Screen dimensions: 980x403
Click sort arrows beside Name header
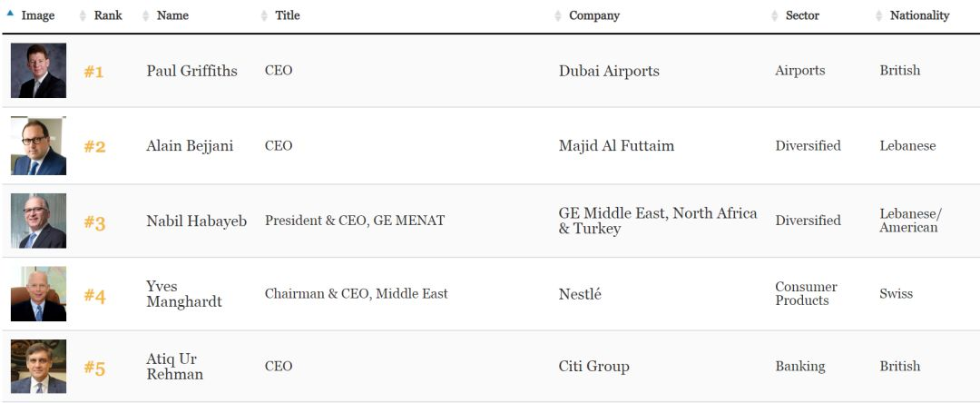(x=145, y=16)
